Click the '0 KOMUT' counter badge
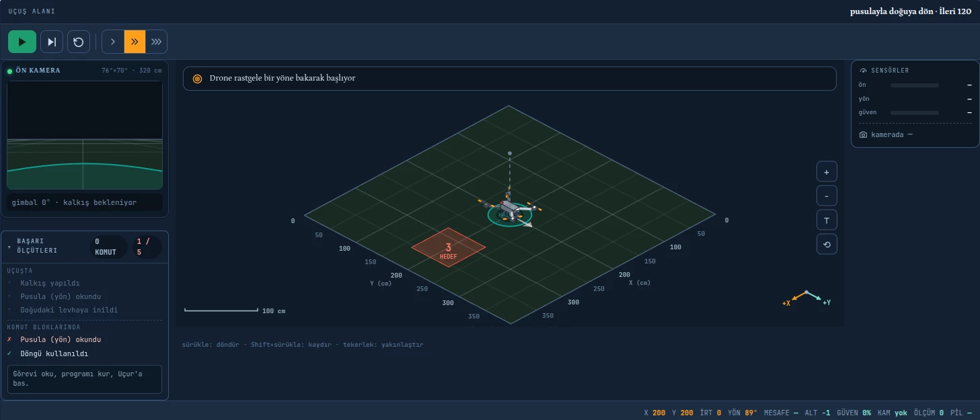Viewport: 980px width, 420px height. (108, 247)
